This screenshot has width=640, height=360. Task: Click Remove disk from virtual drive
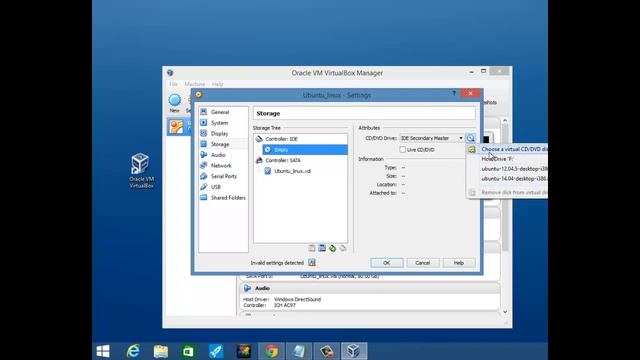507,192
